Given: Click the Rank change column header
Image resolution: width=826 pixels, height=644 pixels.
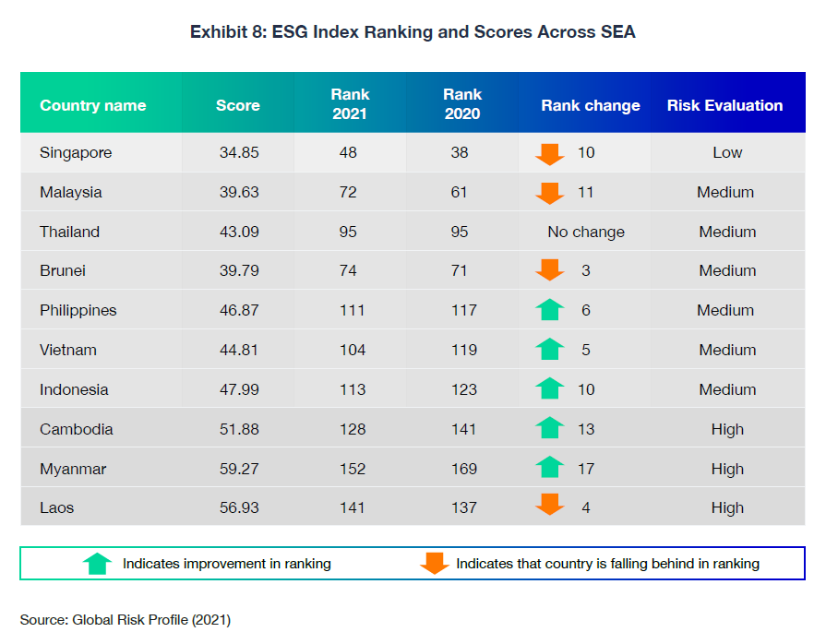Looking at the screenshot, I should (x=591, y=105).
